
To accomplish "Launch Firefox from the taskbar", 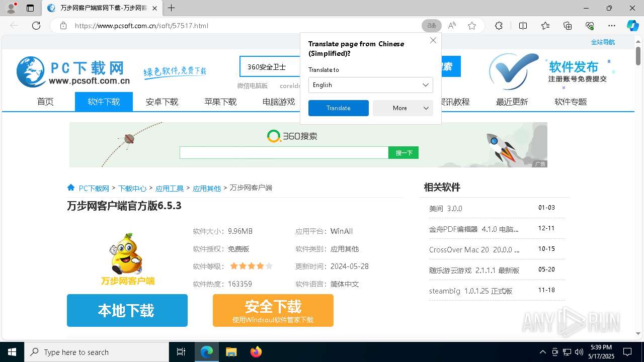I will 256,352.
